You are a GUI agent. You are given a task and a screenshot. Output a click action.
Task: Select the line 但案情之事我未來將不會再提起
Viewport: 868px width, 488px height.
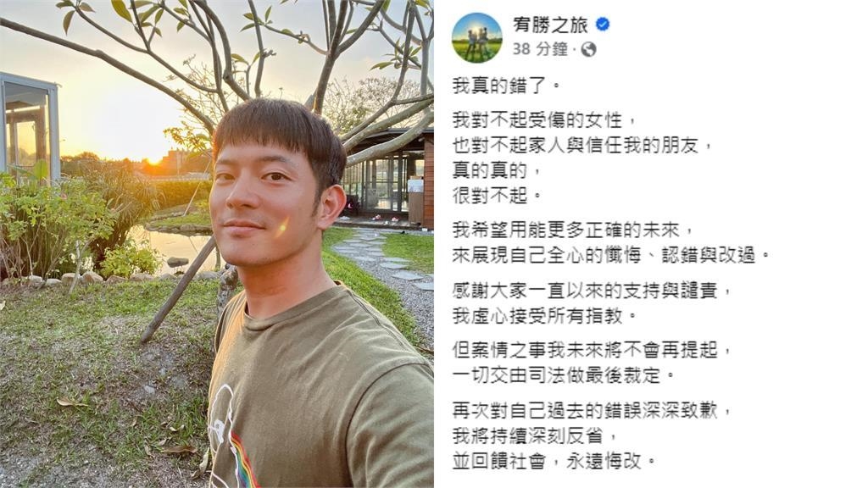593,350
